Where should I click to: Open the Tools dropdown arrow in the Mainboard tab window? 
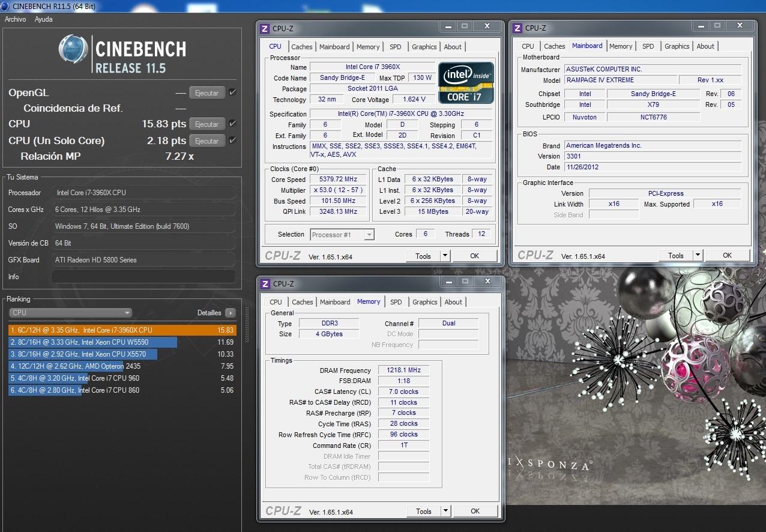pos(698,255)
